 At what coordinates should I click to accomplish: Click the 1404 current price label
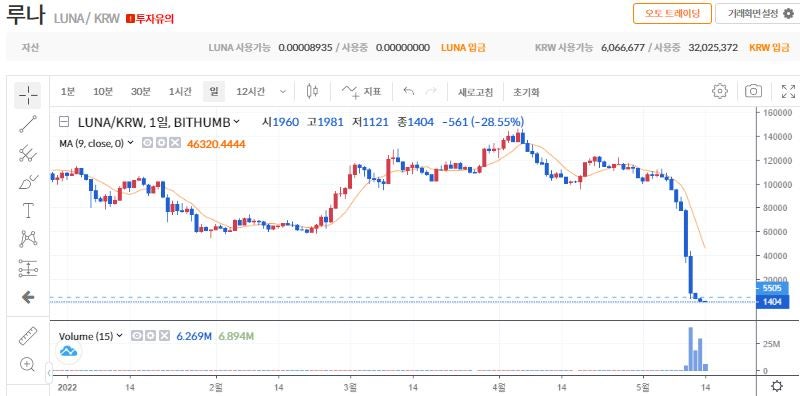[771, 302]
